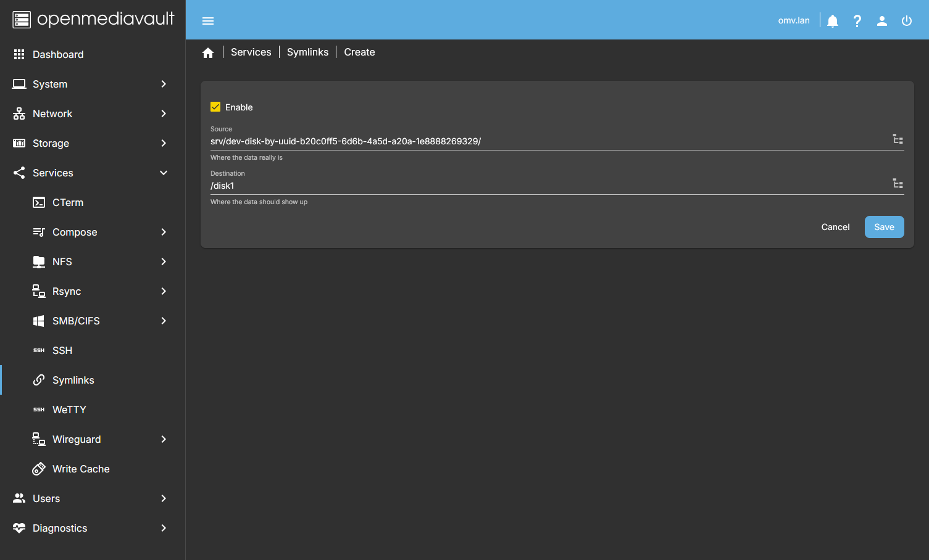This screenshot has height=560, width=929.
Task: Click the Write Cache icon
Action: (39, 469)
